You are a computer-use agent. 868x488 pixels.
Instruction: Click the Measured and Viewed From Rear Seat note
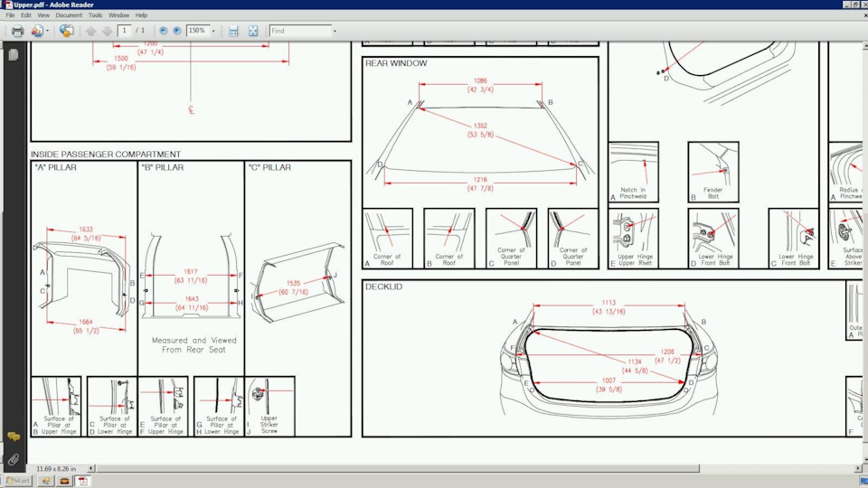pos(193,344)
